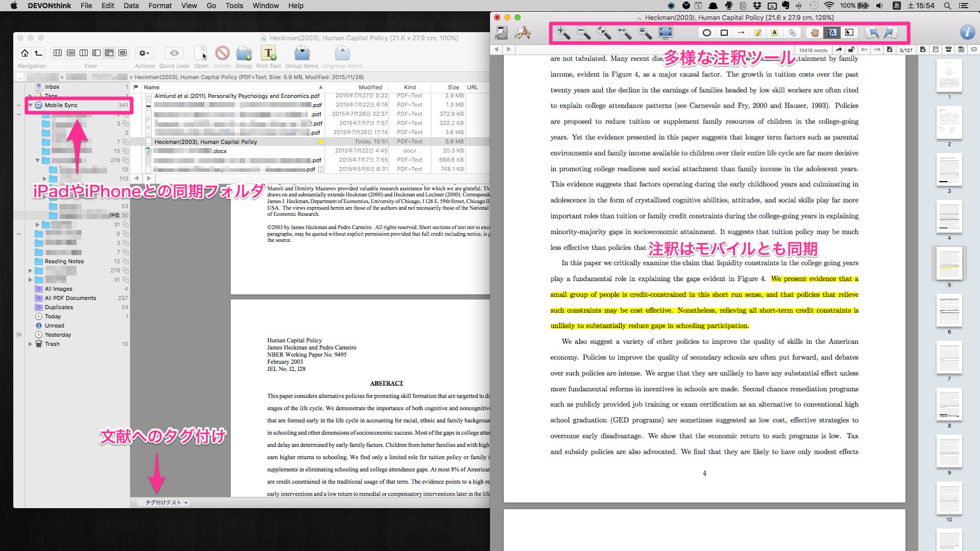The image size is (980, 551).
Task: Sort file list by Modified column
Action: [x=370, y=87]
